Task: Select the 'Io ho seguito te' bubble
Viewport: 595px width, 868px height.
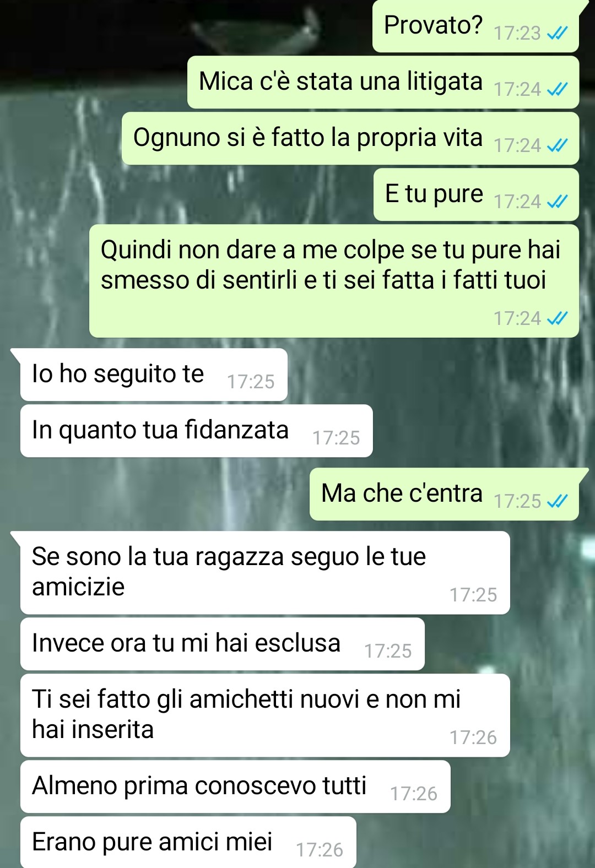Action: point(154,375)
